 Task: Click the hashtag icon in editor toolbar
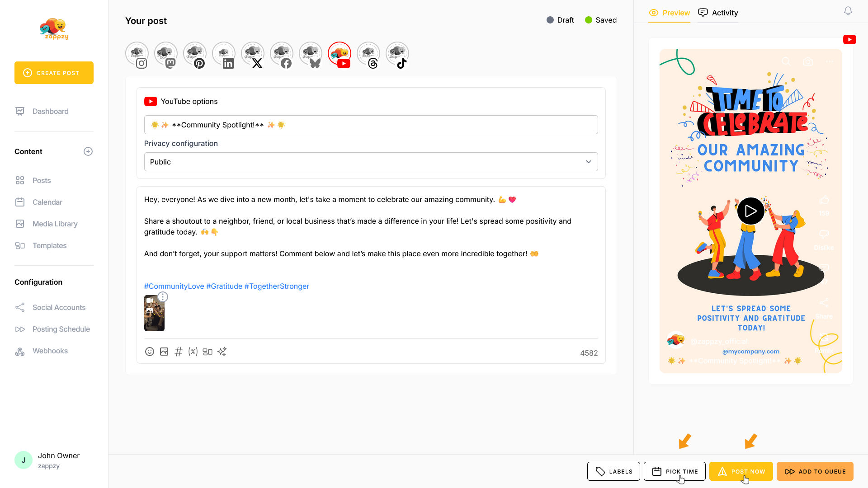[x=179, y=352]
